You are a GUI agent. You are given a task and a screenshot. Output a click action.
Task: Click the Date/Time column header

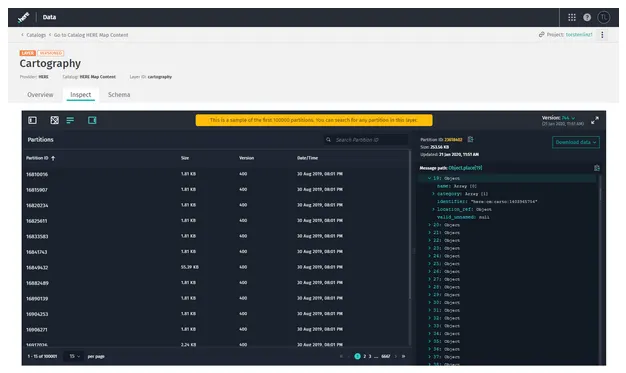(x=307, y=158)
